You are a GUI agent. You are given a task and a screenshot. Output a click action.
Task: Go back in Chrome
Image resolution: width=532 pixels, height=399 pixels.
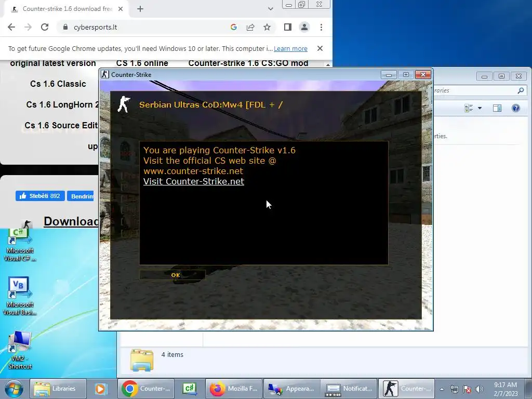point(11,27)
